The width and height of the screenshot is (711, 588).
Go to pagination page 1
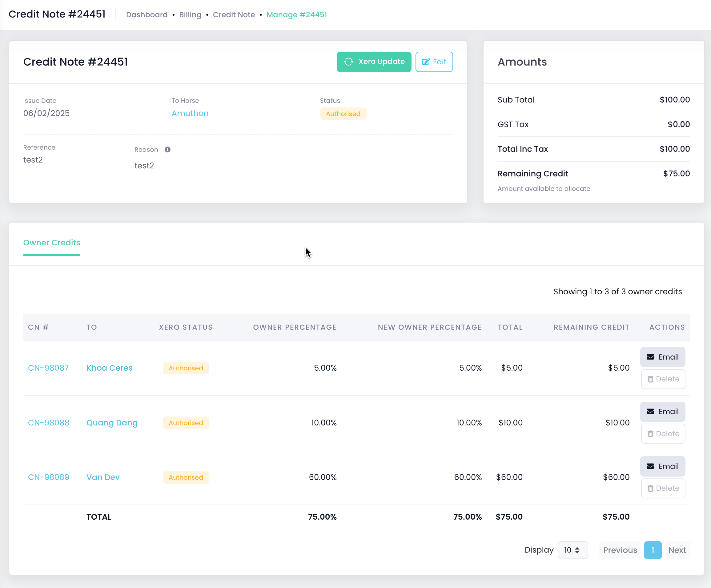pyautogui.click(x=653, y=550)
